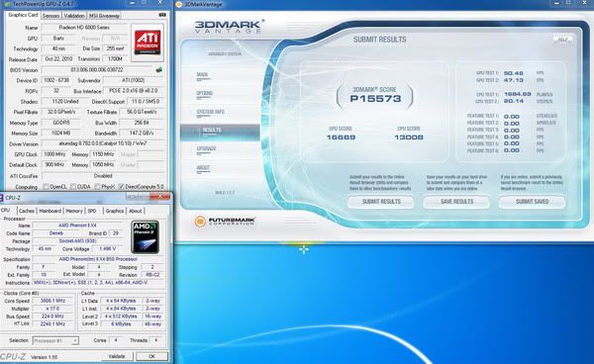594x364 pixels.
Task: Click the ATI Radeon logo in GPU-Z
Action: (x=148, y=43)
